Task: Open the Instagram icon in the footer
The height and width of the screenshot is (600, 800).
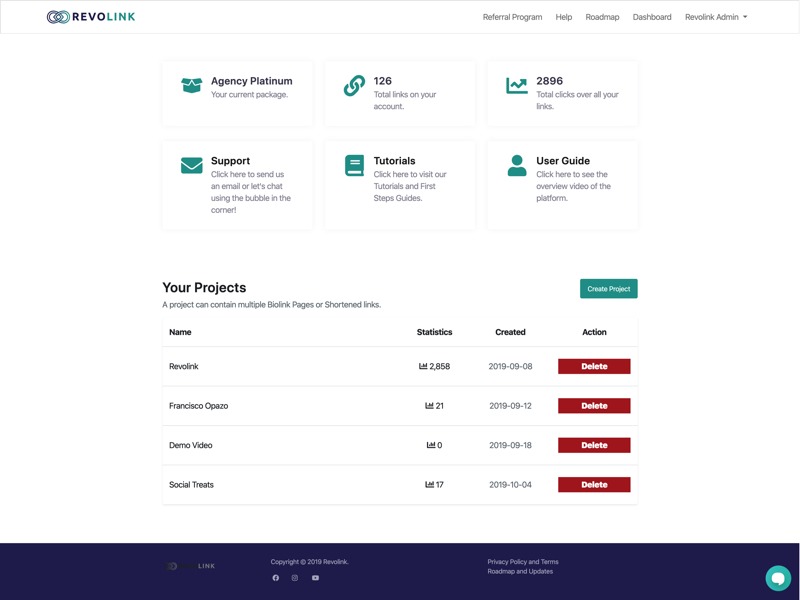Action: 295,578
